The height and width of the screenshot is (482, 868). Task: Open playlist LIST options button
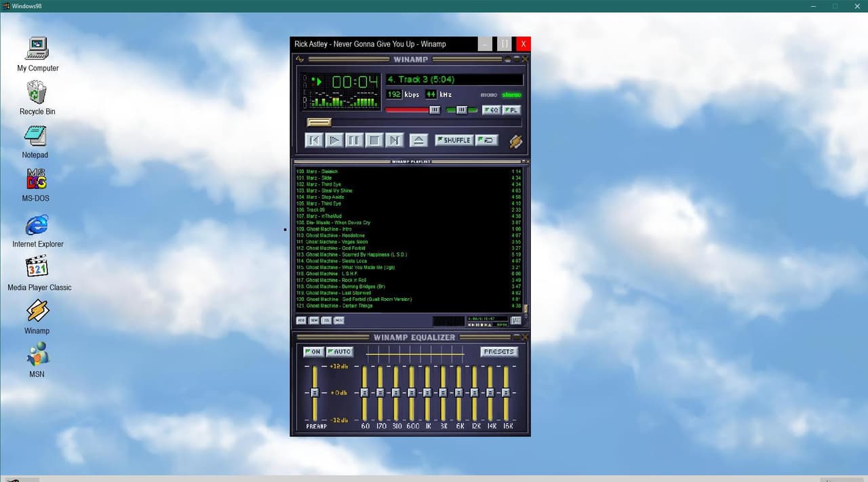pos(515,320)
